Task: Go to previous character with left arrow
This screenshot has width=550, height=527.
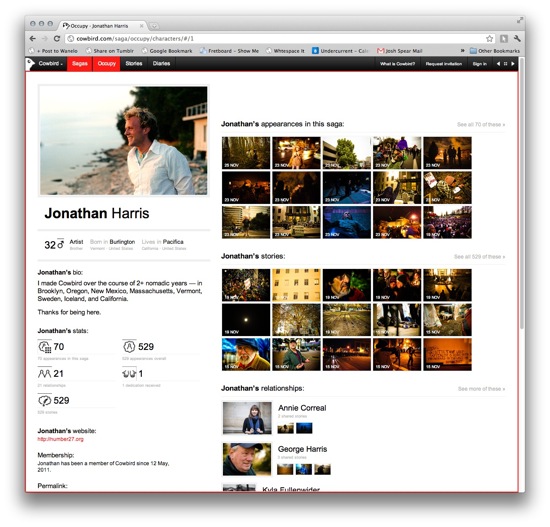Action: (498, 64)
